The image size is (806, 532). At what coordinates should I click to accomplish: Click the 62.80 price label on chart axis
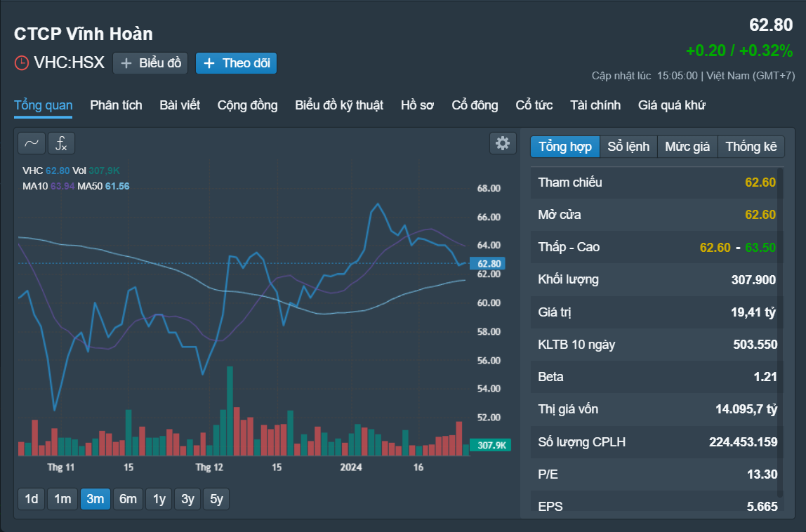(x=488, y=264)
